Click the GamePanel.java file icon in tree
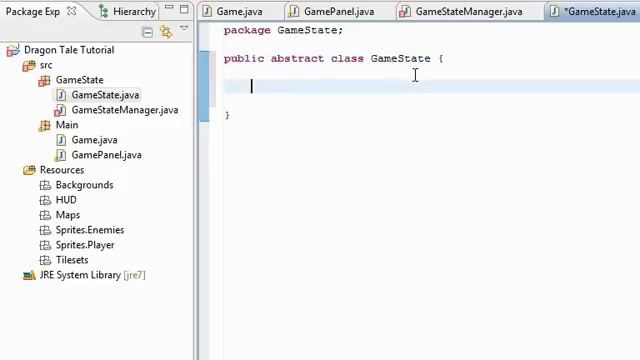This screenshot has width=640, height=360. click(x=60, y=155)
